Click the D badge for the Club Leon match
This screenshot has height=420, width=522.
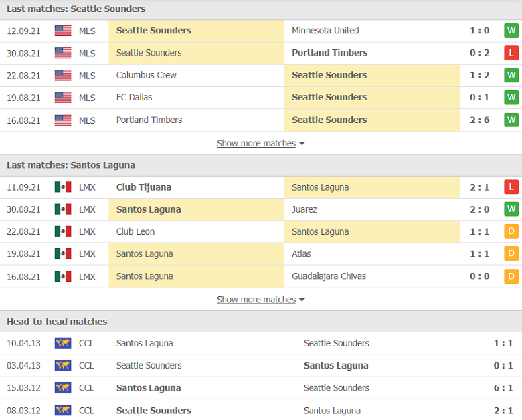click(511, 231)
